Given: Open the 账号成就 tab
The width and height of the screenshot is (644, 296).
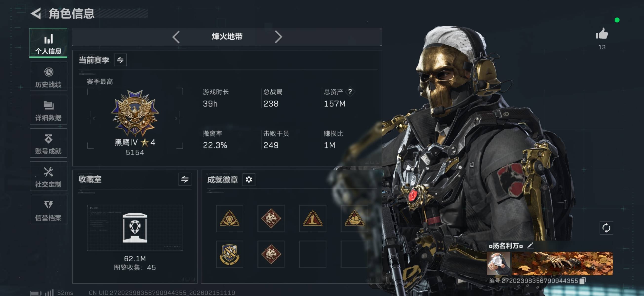Looking at the screenshot, I should tap(48, 143).
